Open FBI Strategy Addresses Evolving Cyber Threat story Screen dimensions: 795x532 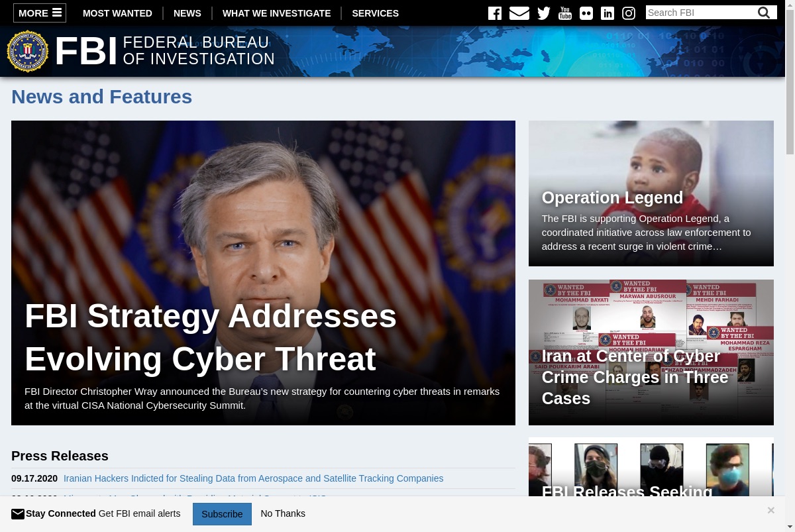263,273
